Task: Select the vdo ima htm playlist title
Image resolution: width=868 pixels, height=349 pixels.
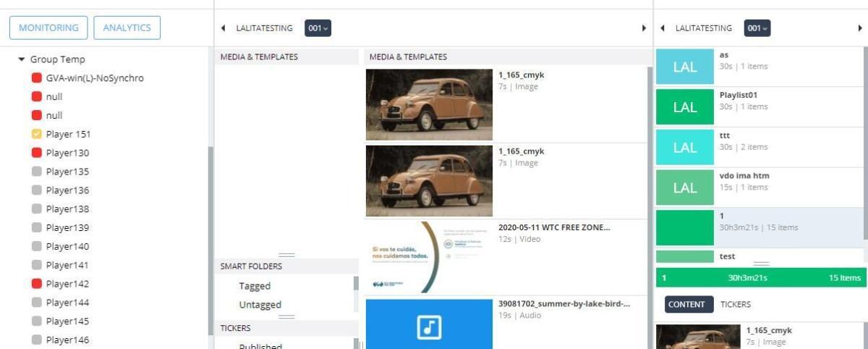Action: [x=744, y=175]
